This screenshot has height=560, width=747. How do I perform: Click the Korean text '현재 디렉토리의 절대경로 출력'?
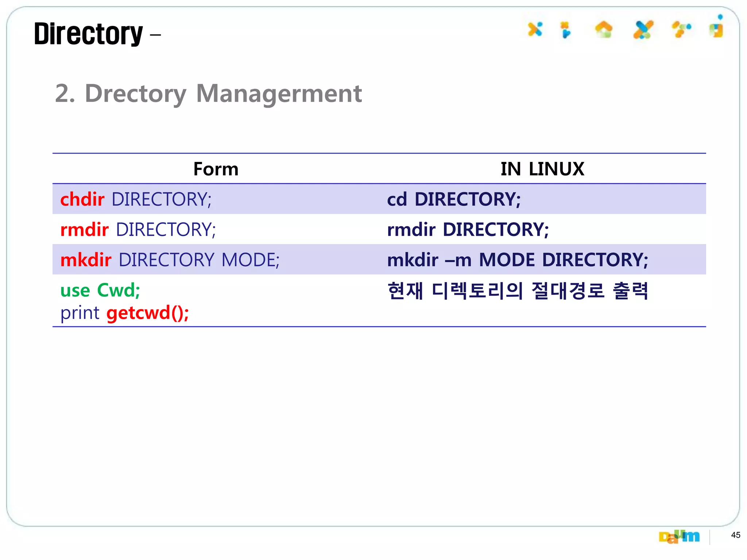click(518, 291)
